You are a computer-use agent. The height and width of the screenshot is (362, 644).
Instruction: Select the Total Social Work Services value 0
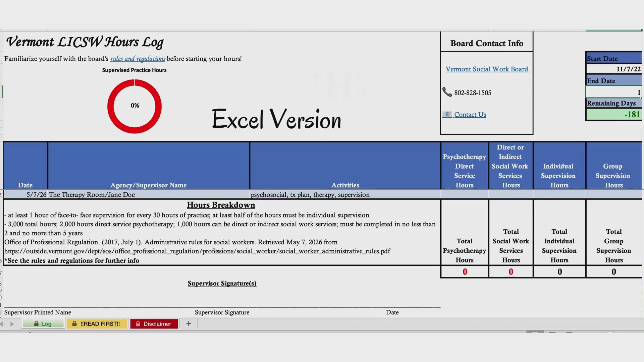pyautogui.click(x=511, y=272)
